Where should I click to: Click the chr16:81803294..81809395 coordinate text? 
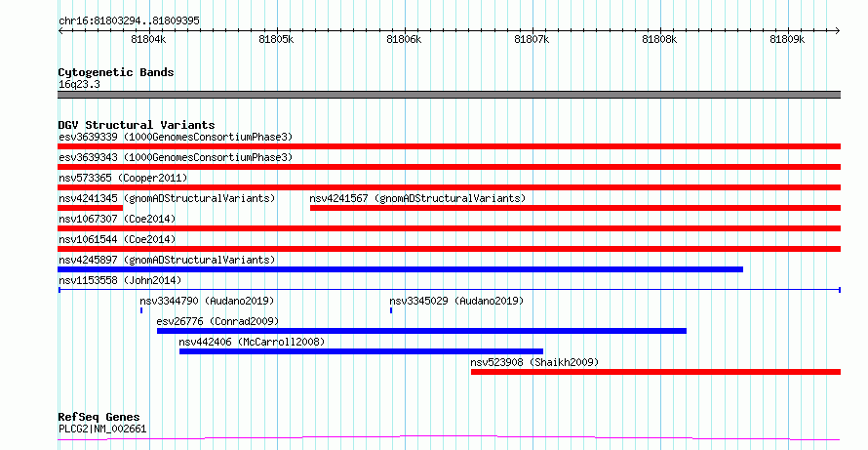pyautogui.click(x=129, y=20)
